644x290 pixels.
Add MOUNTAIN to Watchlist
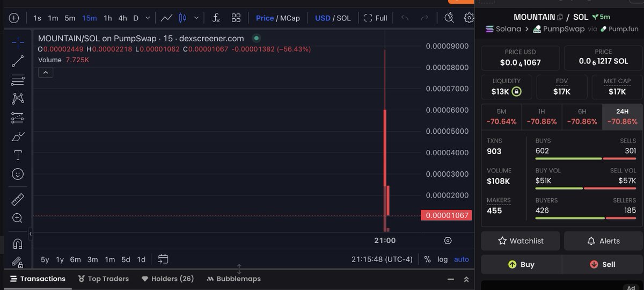pyautogui.click(x=521, y=241)
